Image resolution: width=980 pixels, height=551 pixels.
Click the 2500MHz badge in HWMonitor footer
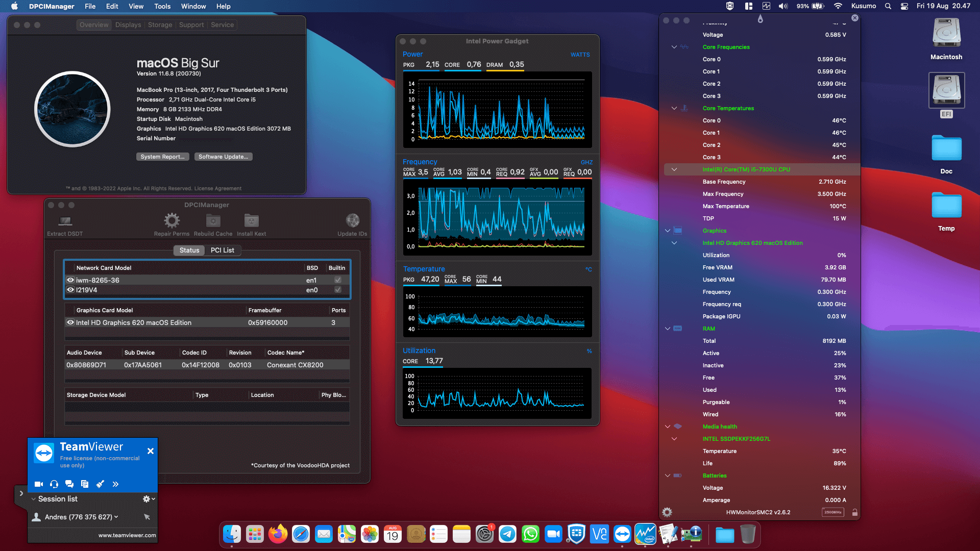tap(833, 512)
